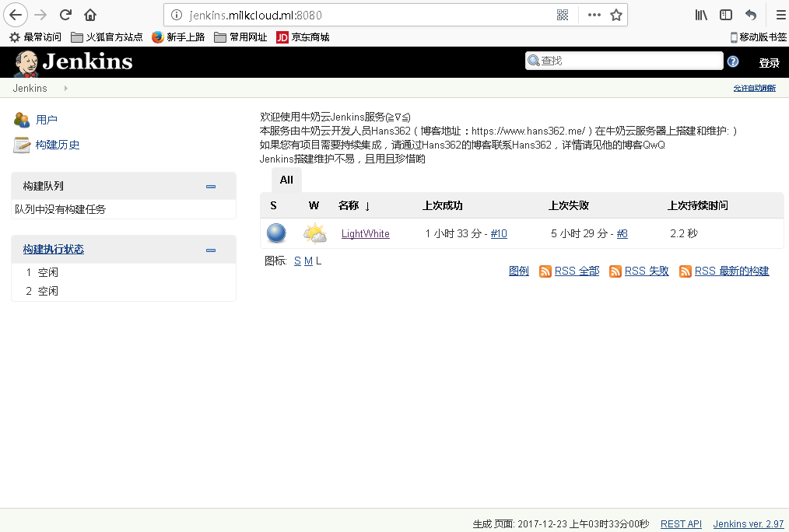Click the RSS 最新的构建 feed icon
789x532 pixels.
coord(685,271)
